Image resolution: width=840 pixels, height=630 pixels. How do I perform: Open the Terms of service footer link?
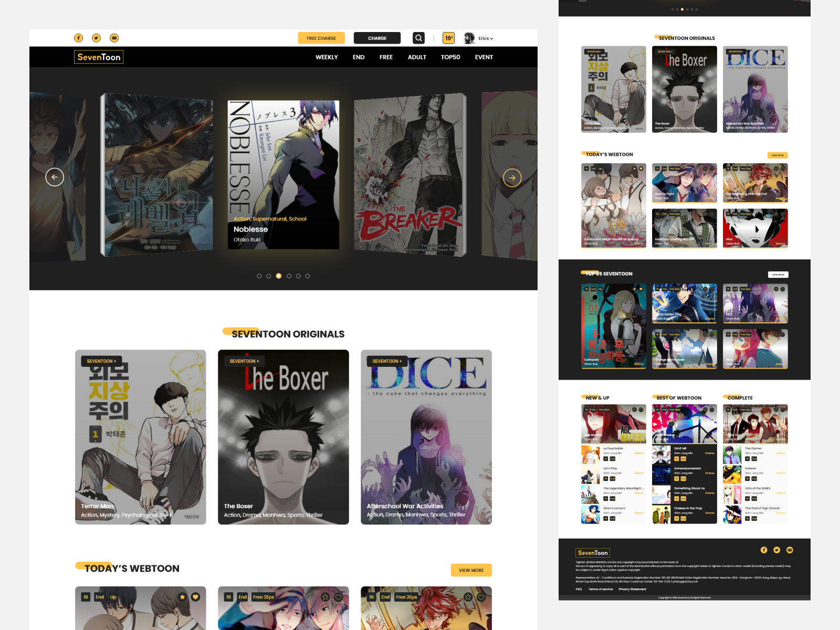[x=601, y=589]
